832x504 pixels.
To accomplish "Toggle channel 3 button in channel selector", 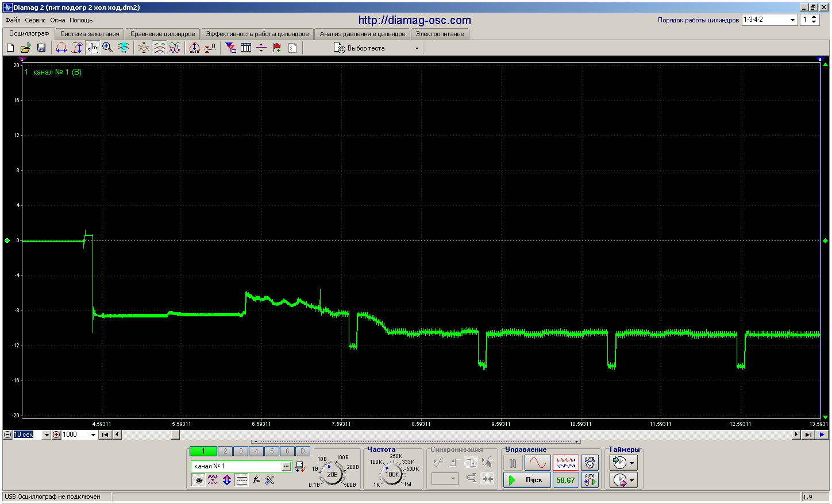I will point(241,451).
